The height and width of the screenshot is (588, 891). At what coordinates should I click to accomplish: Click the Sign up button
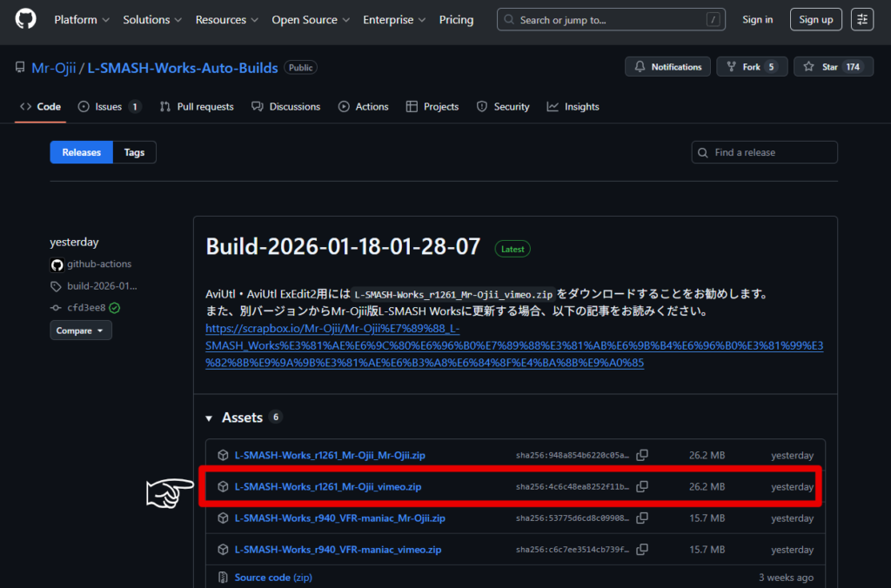[815, 19]
